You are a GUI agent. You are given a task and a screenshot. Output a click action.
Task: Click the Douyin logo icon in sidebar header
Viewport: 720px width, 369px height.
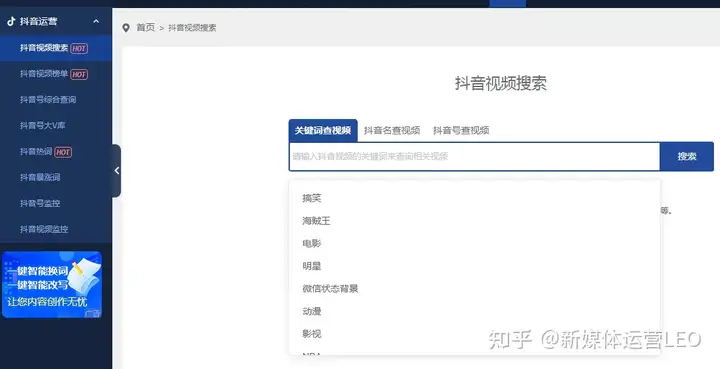(11, 21)
